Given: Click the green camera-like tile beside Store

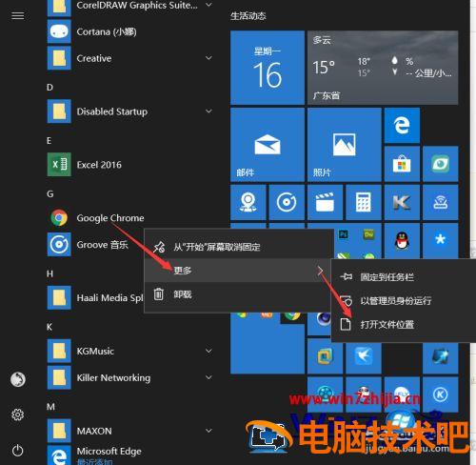Looking at the screenshot, I should pos(441,164).
